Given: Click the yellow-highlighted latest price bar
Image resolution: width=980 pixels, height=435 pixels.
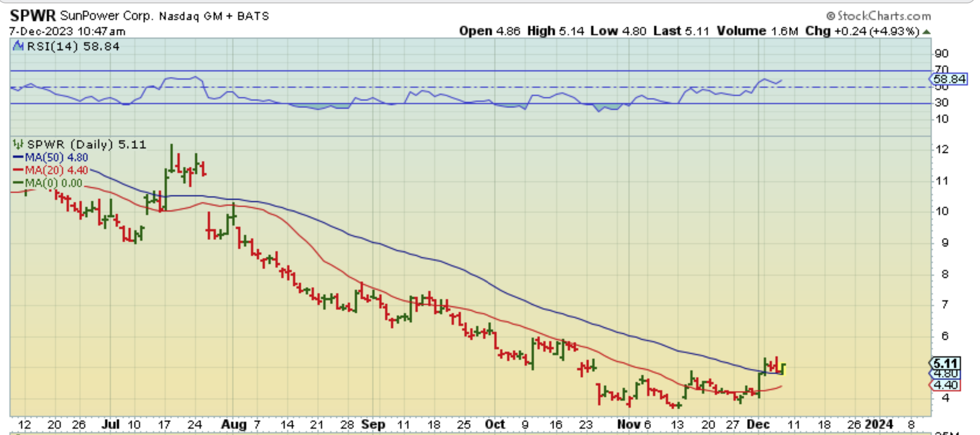Looking at the screenshot, I should tap(782, 369).
